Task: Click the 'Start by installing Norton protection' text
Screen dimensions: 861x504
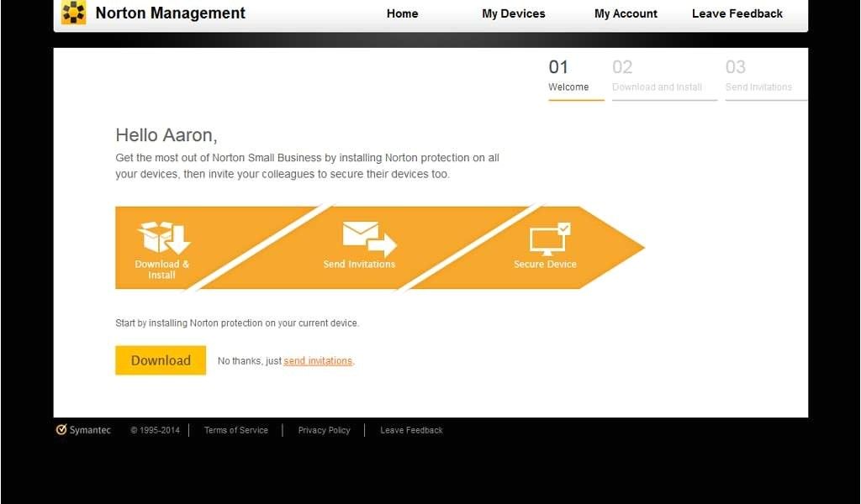Action: pos(237,323)
